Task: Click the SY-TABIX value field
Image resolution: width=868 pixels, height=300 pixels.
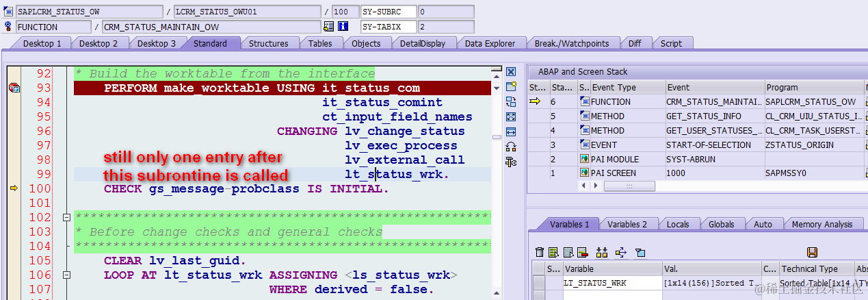Action: [x=445, y=27]
